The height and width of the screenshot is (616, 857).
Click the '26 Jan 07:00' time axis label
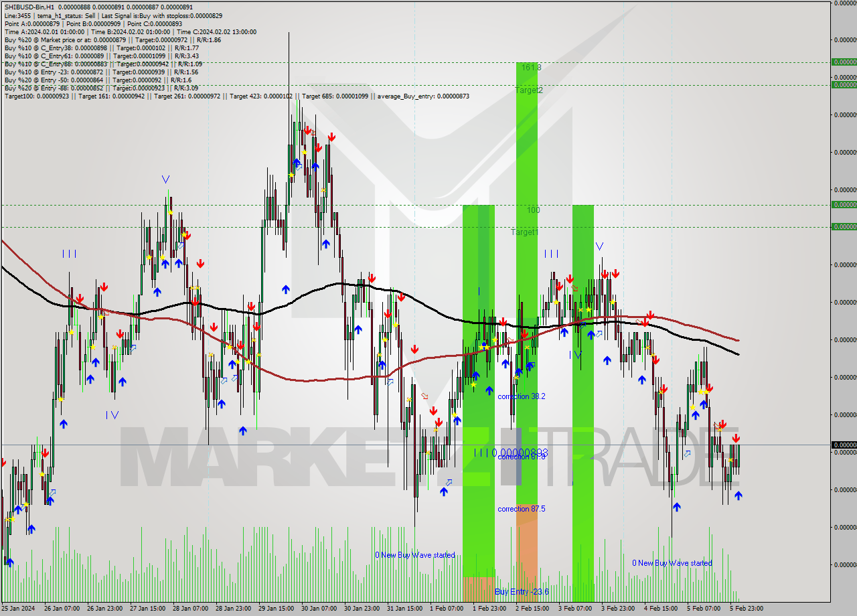62,609
